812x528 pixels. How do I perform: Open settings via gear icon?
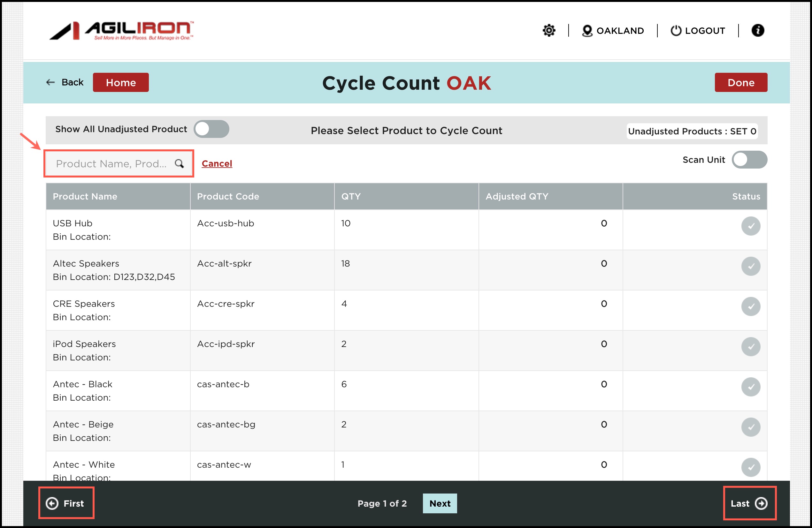(548, 31)
